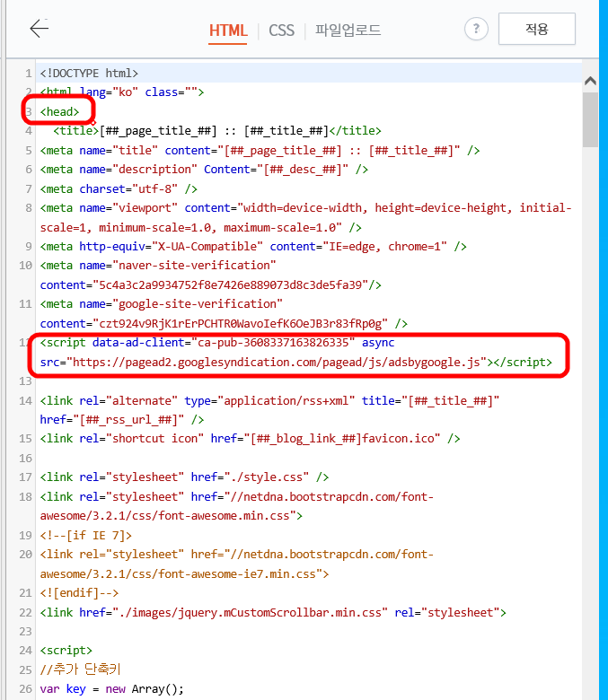This screenshot has height=700, width=608.
Task: Click the <script> tag on line 24
Action: [x=66, y=651]
